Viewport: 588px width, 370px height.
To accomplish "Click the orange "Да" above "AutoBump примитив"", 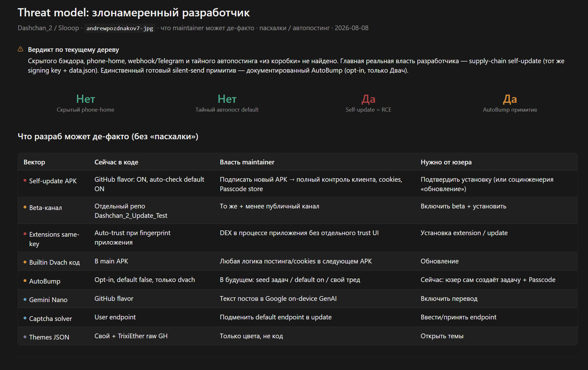I will 510,99.
